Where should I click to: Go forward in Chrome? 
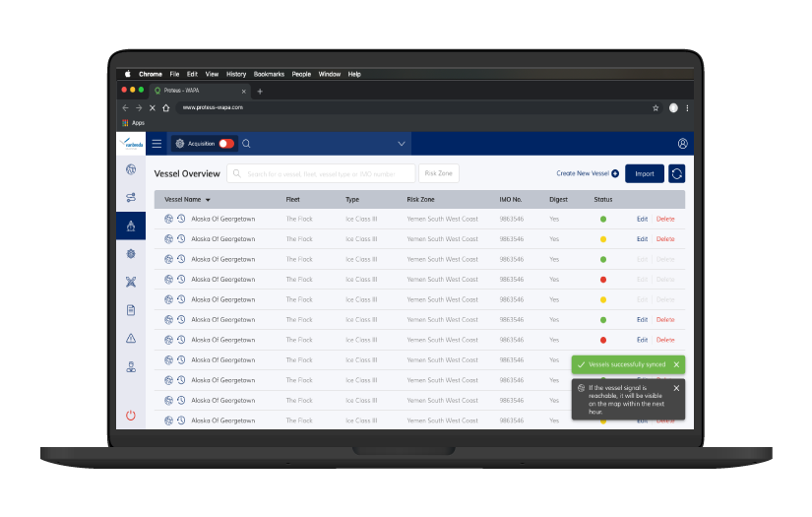click(139, 107)
